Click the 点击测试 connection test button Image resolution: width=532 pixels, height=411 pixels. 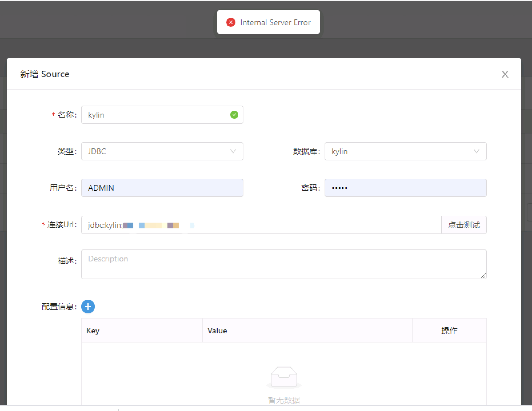coord(464,225)
